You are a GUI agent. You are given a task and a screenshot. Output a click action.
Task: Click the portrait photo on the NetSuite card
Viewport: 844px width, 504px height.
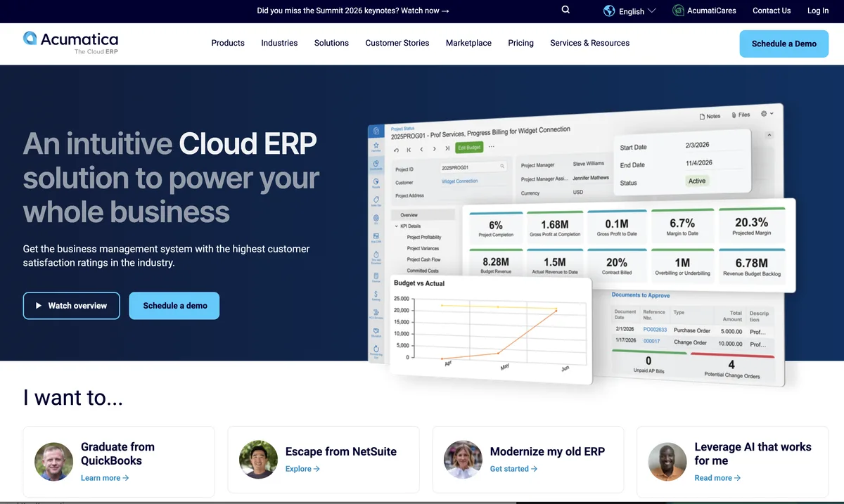(x=258, y=460)
